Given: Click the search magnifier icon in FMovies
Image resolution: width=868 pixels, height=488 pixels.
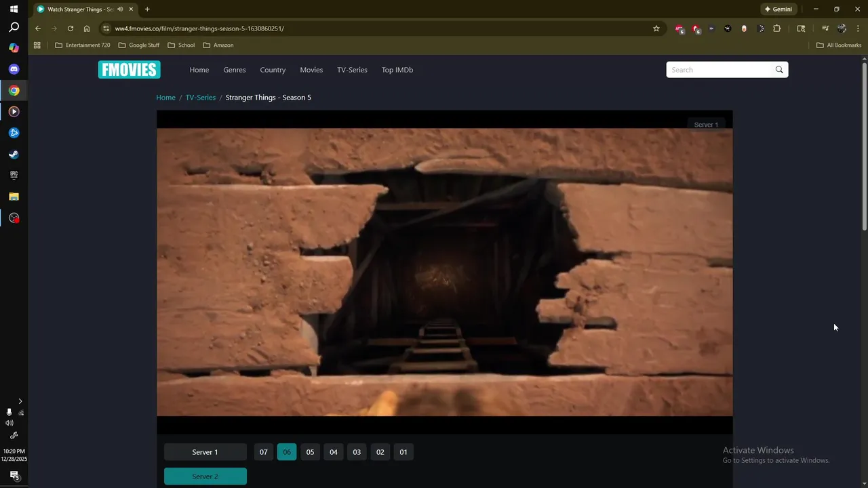Looking at the screenshot, I should click(779, 70).
